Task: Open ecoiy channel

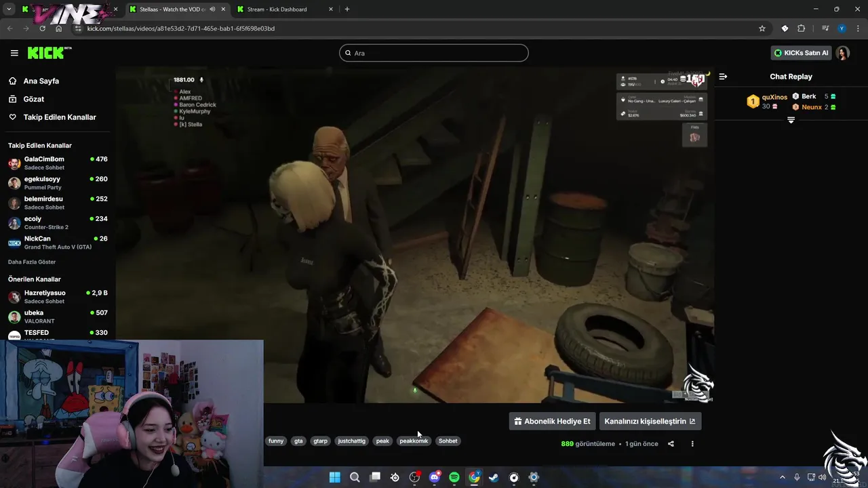Action: (58, 223)
